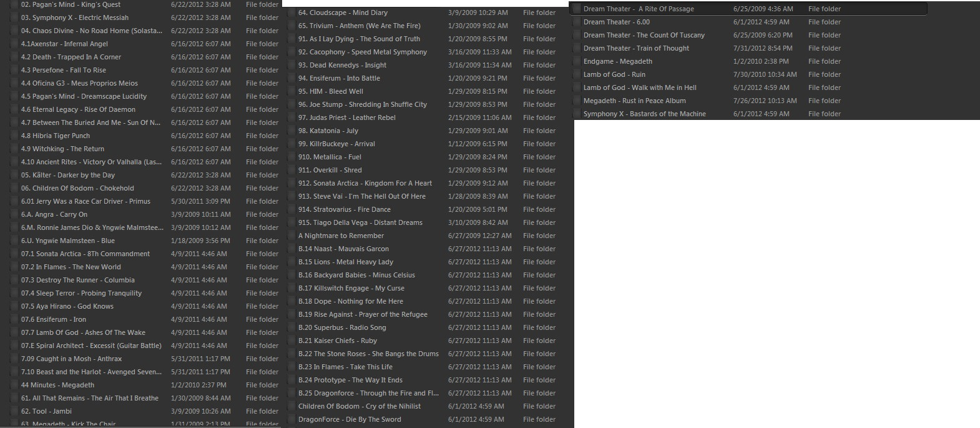Select the folder icon for '4.8 Hibria Tiger Punch'
The height and width of the screenshot is (428, 980).
click(x=14, y=136)
